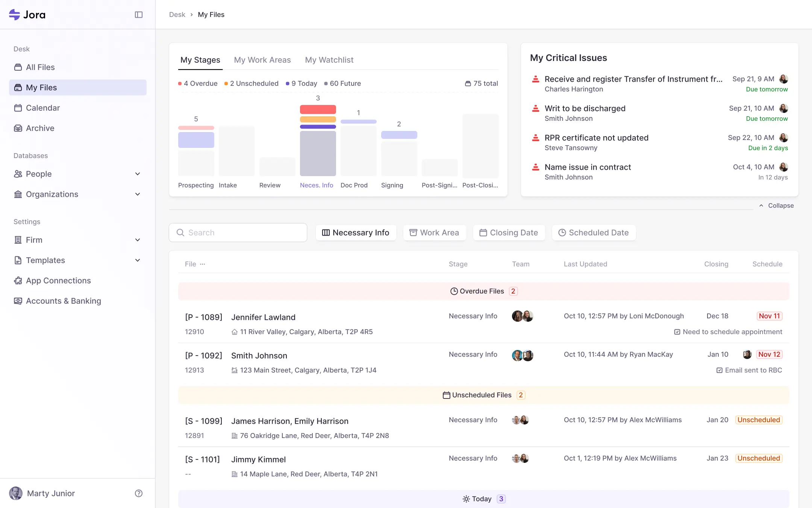Click the briefcase icon next to 75 total

point(467,83)
